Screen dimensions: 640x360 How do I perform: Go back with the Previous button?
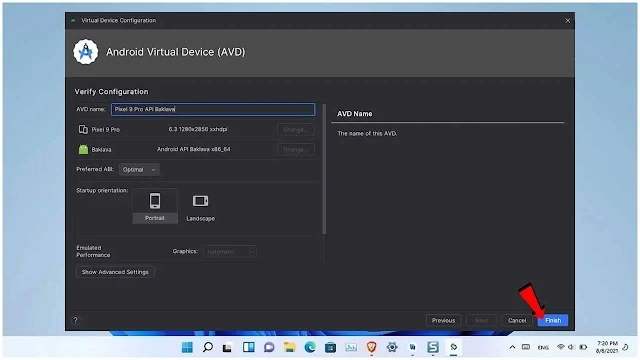[443, 320]
